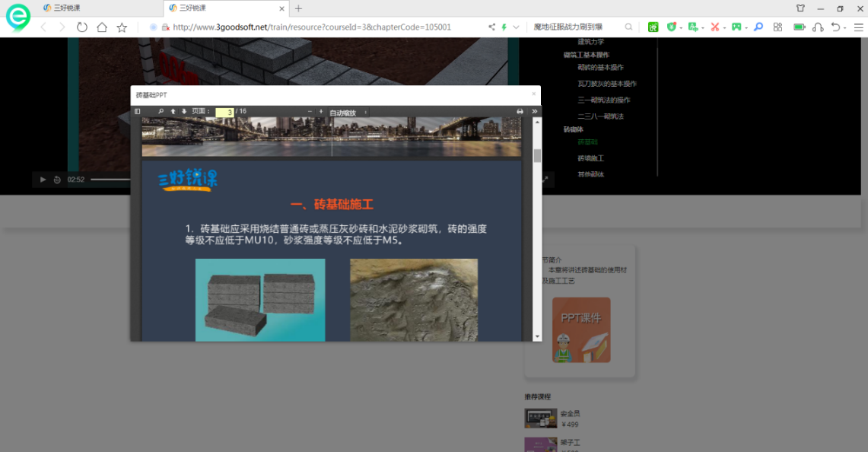
Task: Go to previous page in PDF viewer
Action: tap(173, 112)
